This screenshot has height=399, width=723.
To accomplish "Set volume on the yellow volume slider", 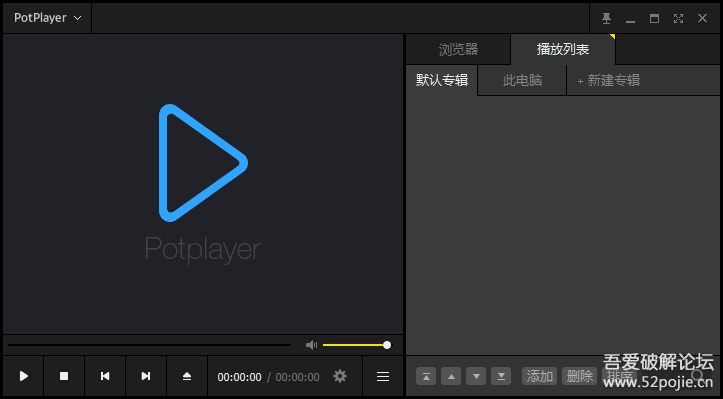I will (x=357, y=345).
